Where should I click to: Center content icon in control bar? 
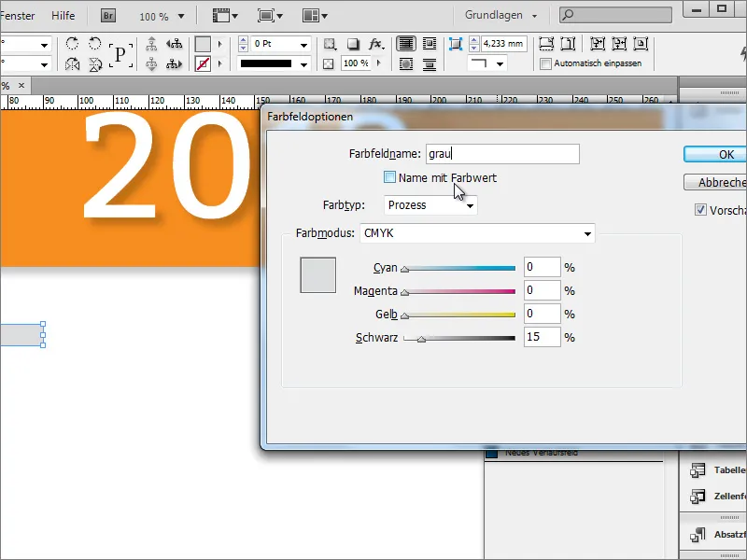point(641,44)
